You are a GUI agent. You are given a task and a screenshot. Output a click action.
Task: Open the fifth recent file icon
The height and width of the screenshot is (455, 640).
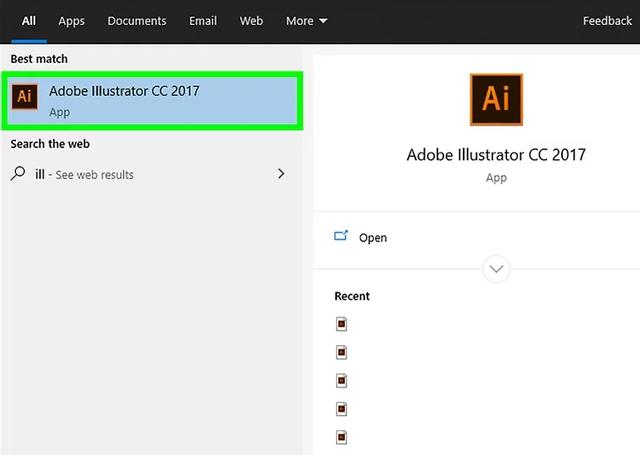pyautogui.click(x=342, y=436)
